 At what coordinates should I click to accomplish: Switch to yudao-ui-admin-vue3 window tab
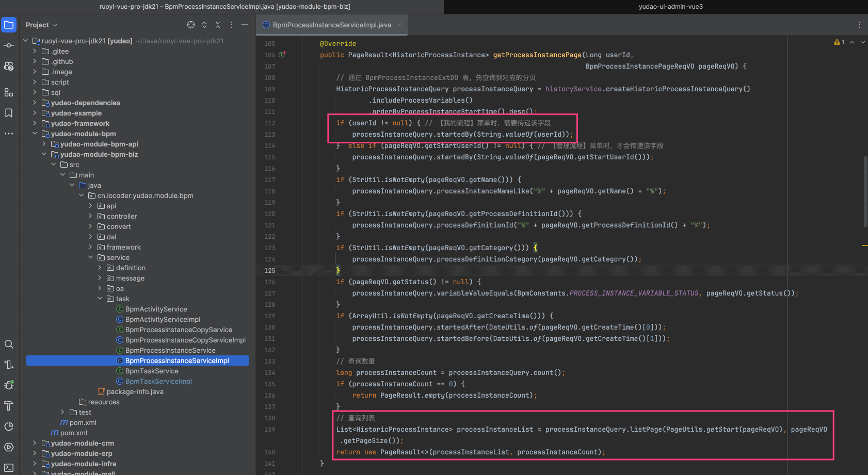670,7
